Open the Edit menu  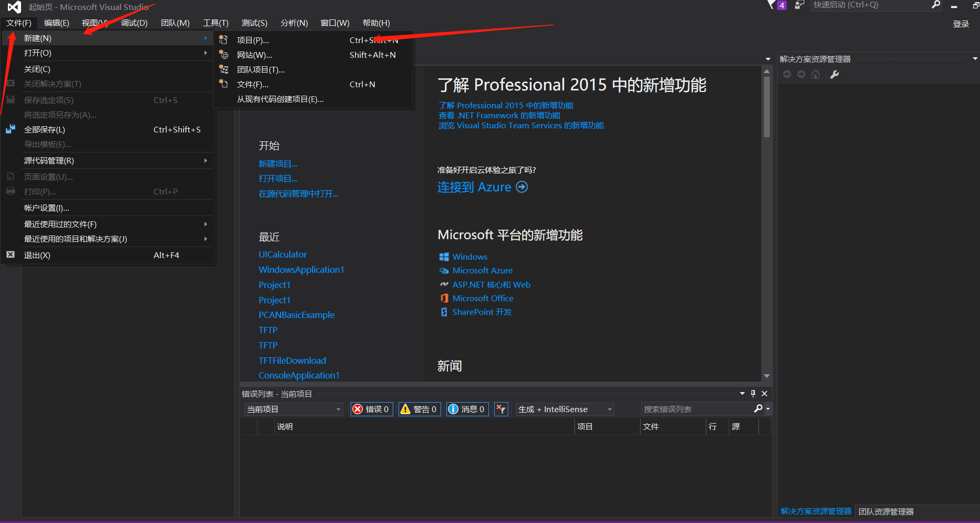point(56,23)
